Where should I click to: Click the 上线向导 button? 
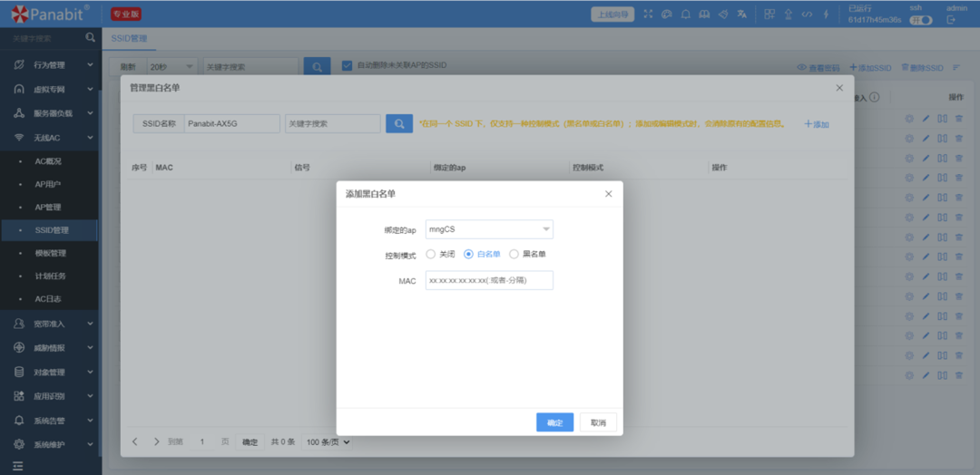click(613, 15)
